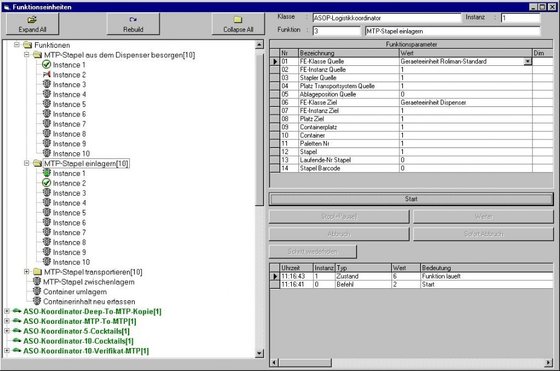560x371 pixels.
Task: Select the Laufende-Nr Stapel row
Action: coord(411,160)
